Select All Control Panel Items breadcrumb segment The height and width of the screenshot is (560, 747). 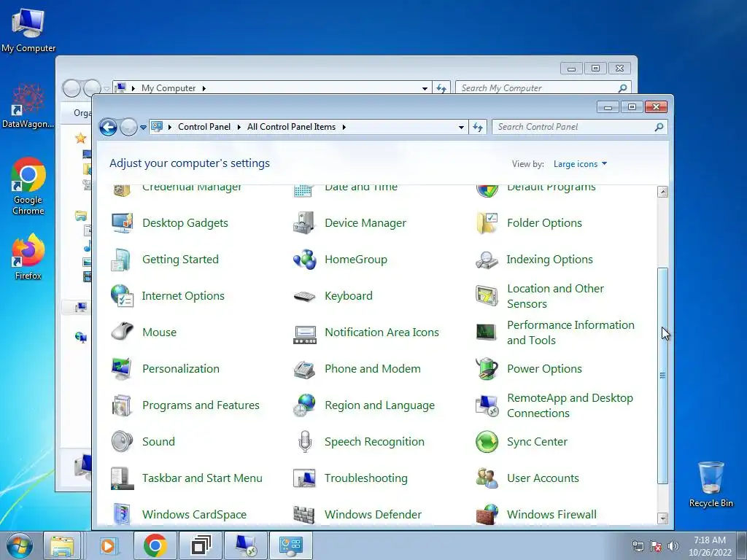tap(291, 127)
